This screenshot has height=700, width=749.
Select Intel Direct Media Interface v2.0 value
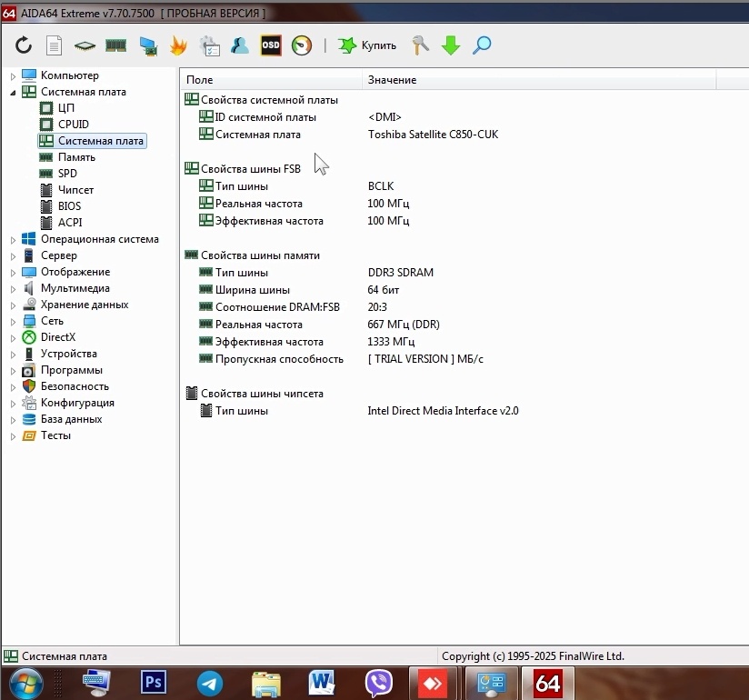pyautogui.click(x=443, y=411)
